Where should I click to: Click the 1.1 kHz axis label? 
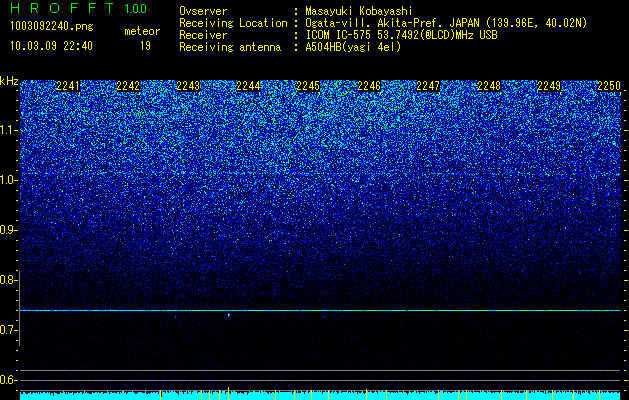(x=8, y=130)
